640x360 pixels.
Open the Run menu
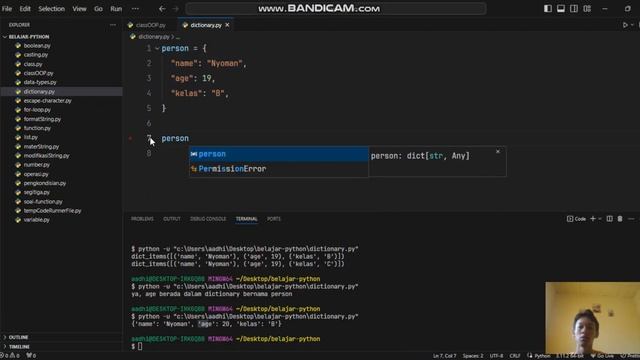(x=116, y=9)
